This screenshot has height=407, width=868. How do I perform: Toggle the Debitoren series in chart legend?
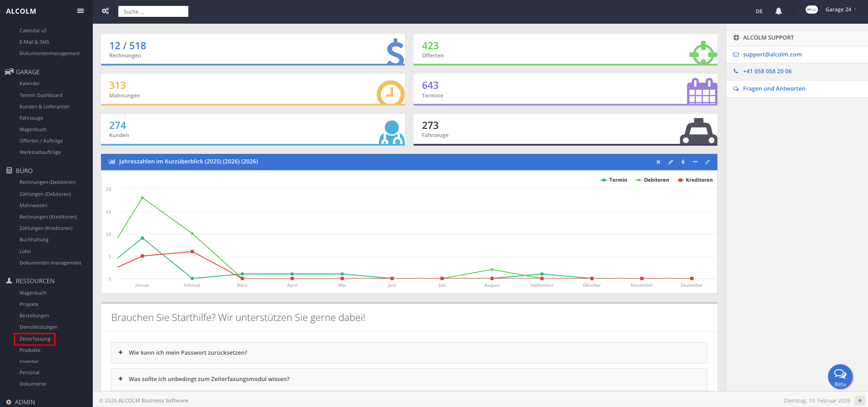click(652, 180)
